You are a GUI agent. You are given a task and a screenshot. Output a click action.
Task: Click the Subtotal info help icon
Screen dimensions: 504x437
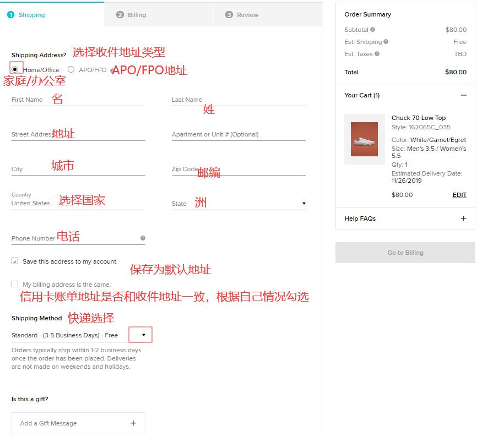(373, 30)
